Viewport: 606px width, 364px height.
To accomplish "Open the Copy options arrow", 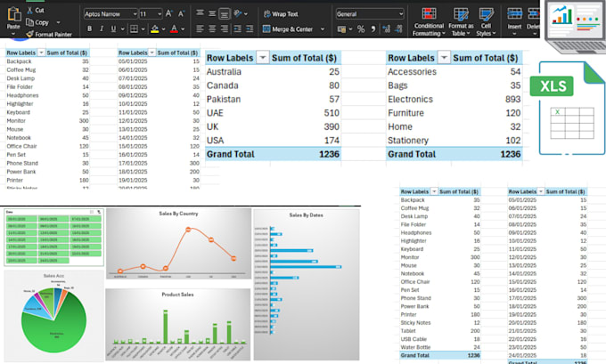I will [x=58, y=22].
